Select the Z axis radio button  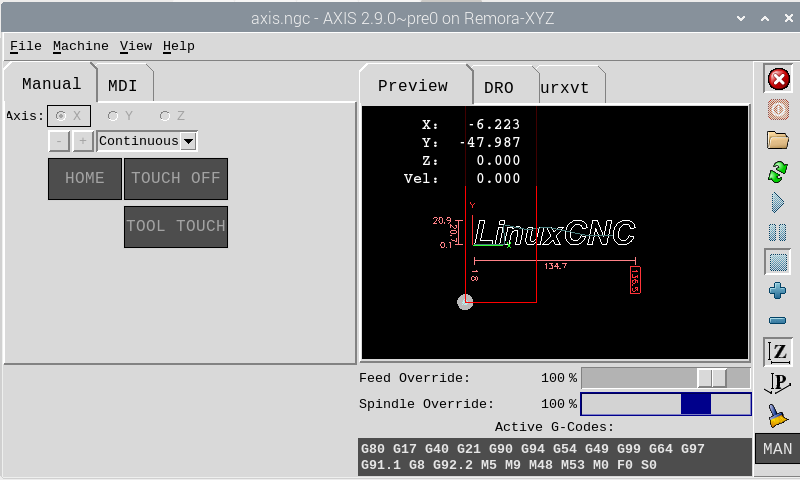pyautogui.click(x=172, y=116)
